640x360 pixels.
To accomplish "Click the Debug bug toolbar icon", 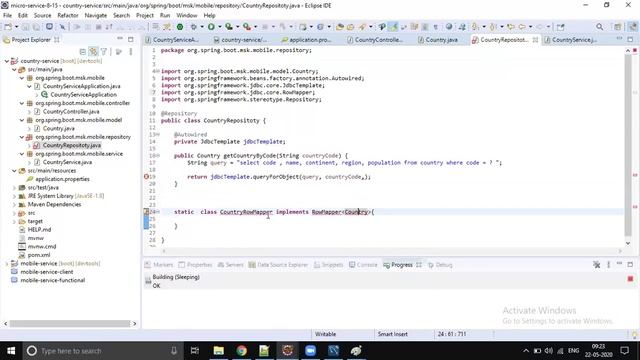I will coord(193,27).
